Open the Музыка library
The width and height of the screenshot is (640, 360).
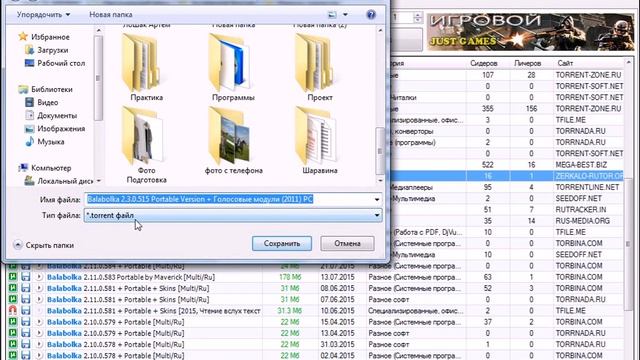(x=45, y=142)
